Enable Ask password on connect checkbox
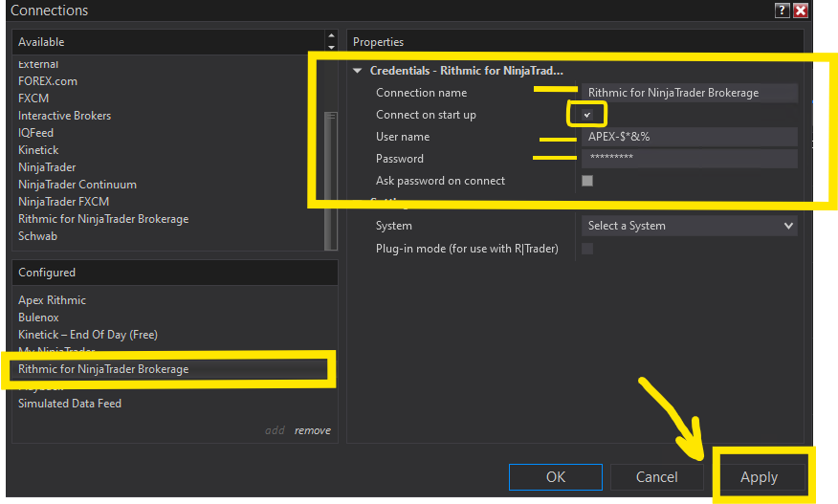The height and width of the screenshot is (504, 838). pyautogui.click(x=586, y=181)
